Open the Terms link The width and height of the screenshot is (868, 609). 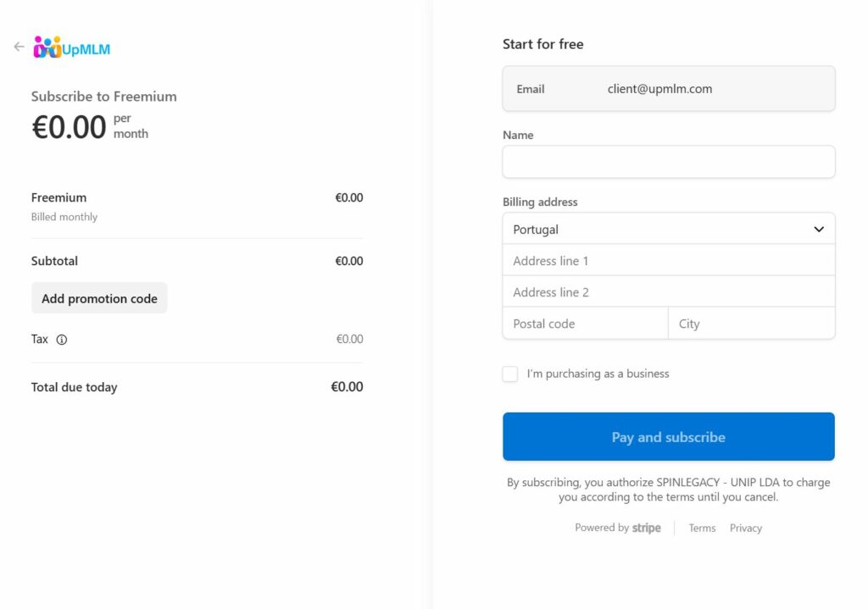[x=702, y=528]
